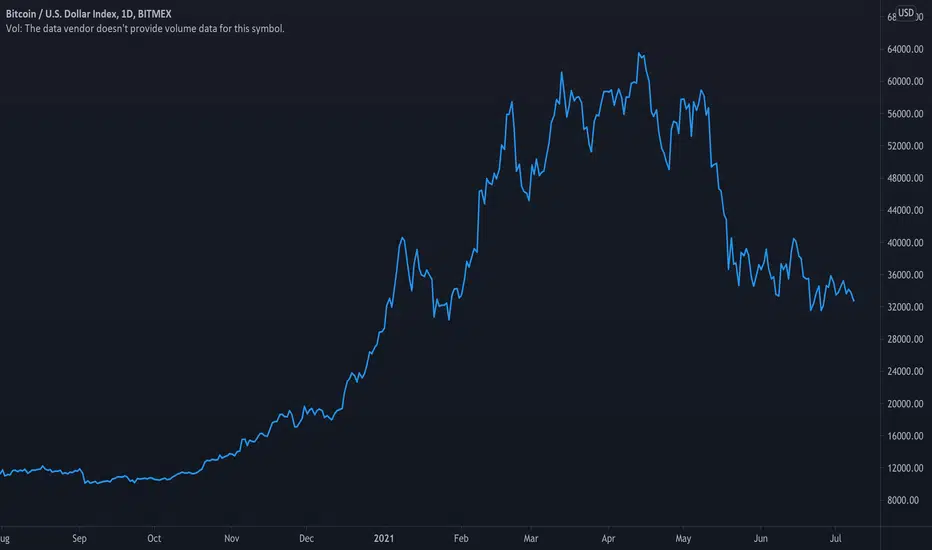Click the volume data unavailable notice
932x550 pixels.
coord(145,29)
